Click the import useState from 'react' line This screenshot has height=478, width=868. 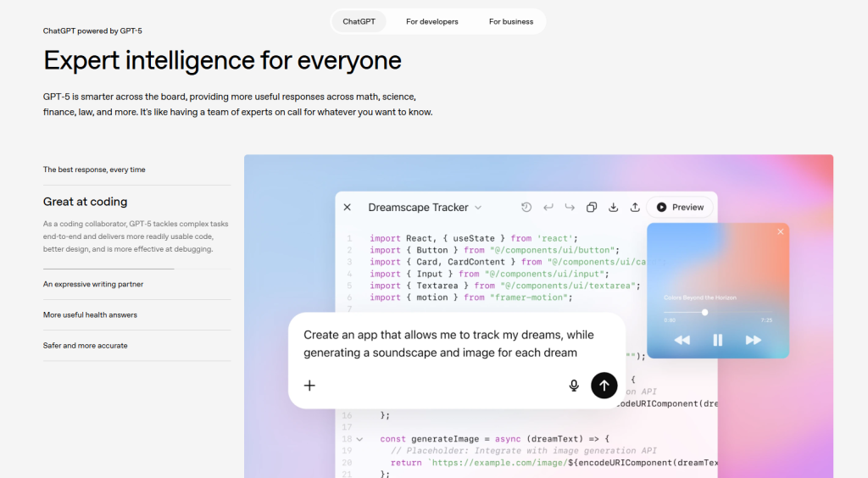click(x=473, y=238)
